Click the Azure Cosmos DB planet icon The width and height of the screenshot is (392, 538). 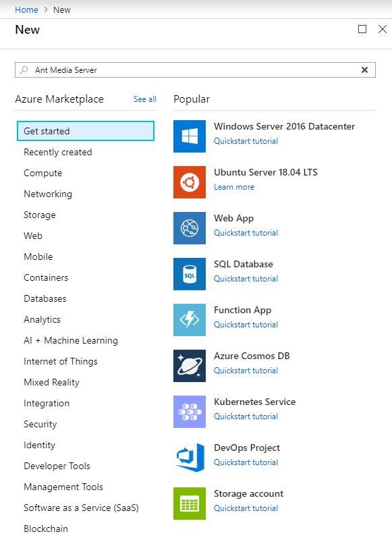point(190,366)
